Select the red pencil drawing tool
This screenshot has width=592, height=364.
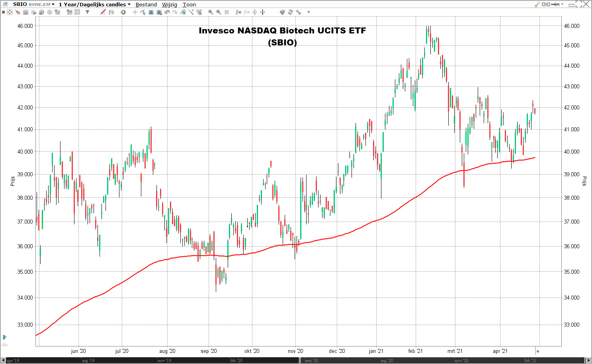click(x=103, y=12)
